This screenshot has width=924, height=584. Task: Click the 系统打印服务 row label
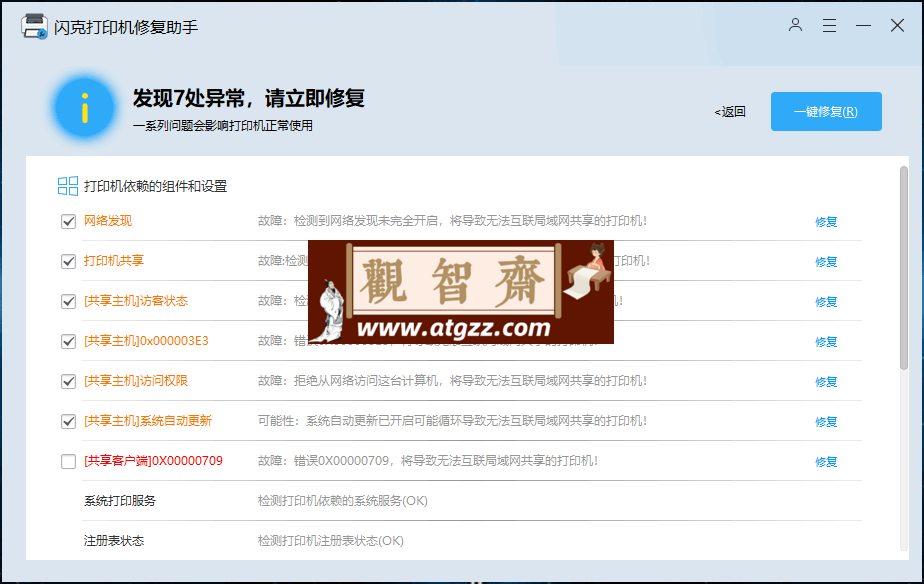(120, 501)
